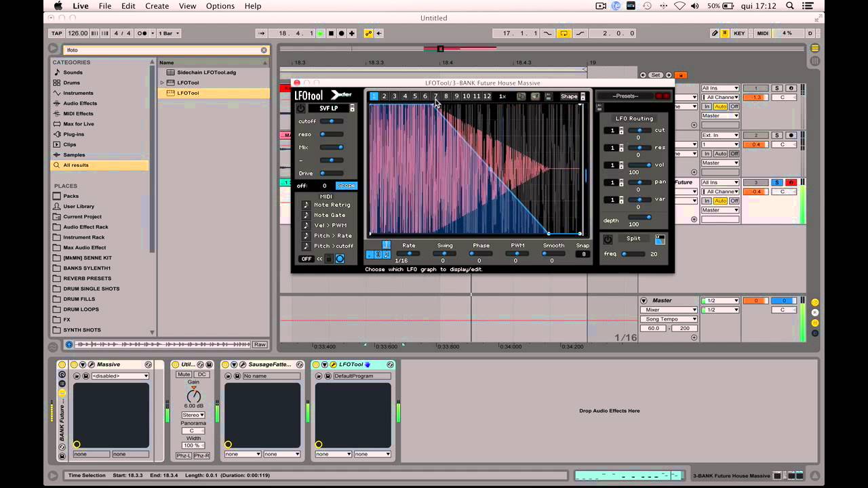Image resolution: width=868 pixels, height=488 pixels.
Task: Click the Mute button in Utility device
Action: [x=184, y=374]
